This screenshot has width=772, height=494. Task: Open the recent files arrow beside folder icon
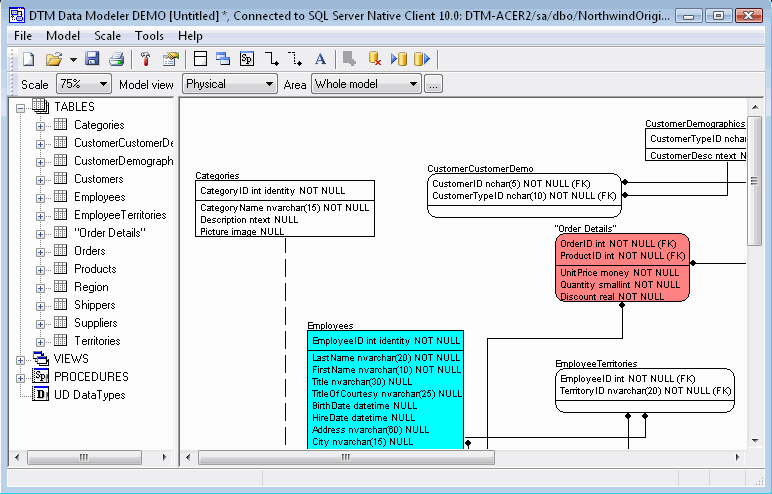73,60
